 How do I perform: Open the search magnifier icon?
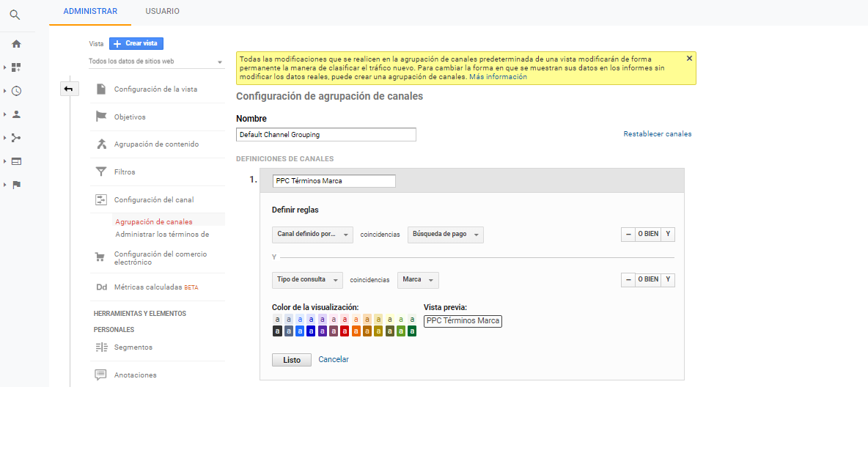coord(15,15)
